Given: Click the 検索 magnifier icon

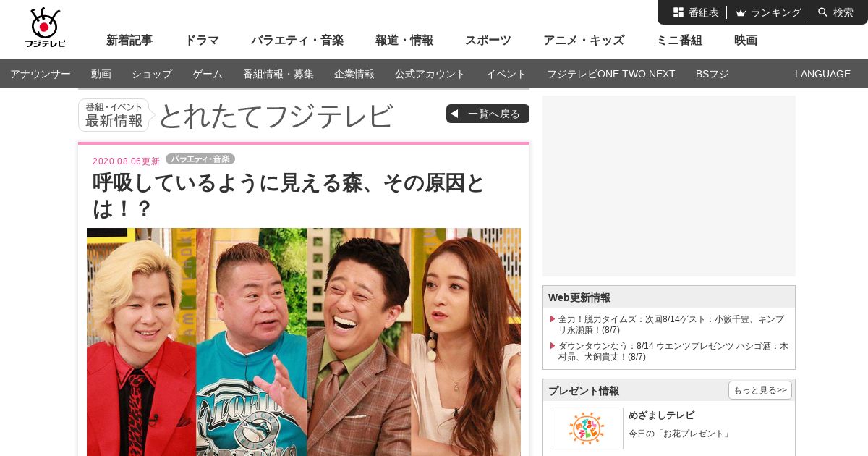Looking at the screenshot, I should pyautogui.click(x=823, y=12).
